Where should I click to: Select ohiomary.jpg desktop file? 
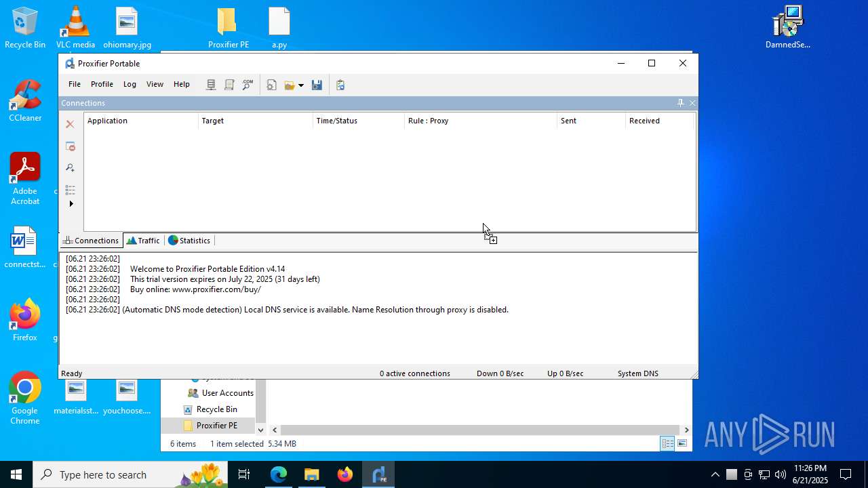(x=127, y=28)
